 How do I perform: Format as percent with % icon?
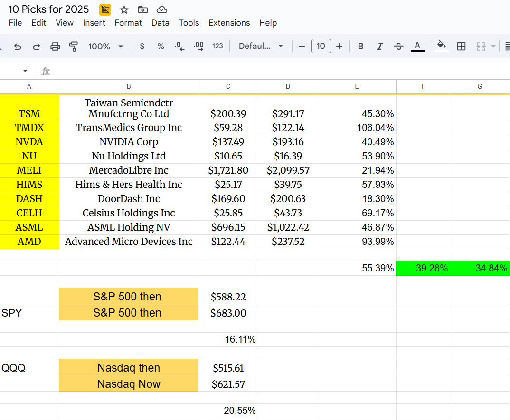(x=161, y=47)
